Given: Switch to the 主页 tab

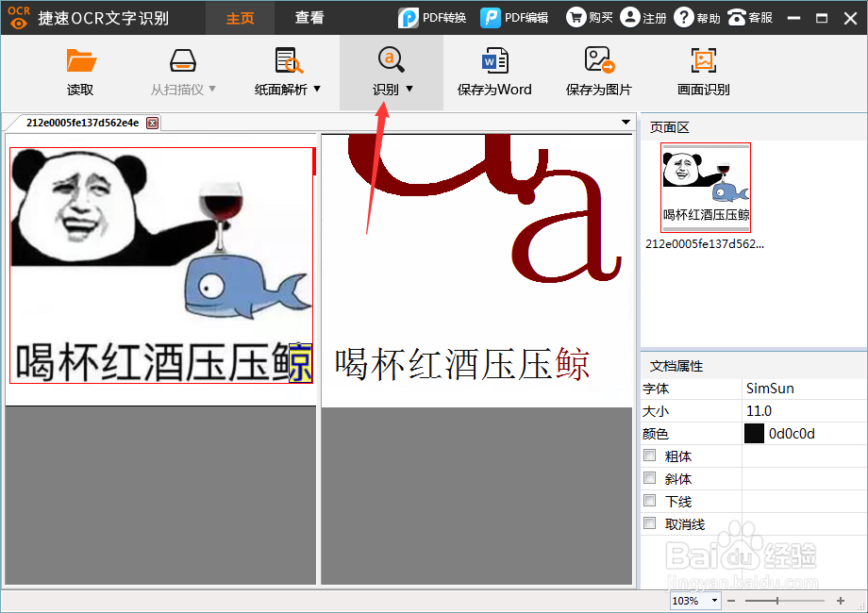Looking at the screenshot, I should (x=241, y=18).
